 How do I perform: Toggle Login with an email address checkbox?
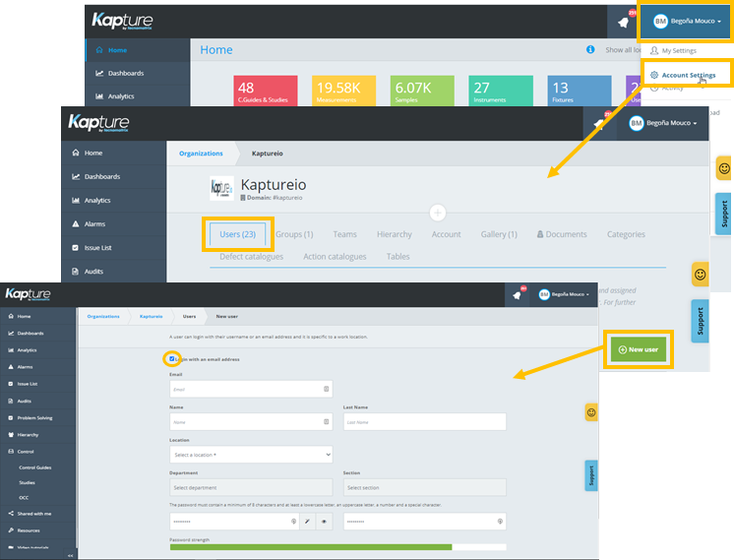172,359
